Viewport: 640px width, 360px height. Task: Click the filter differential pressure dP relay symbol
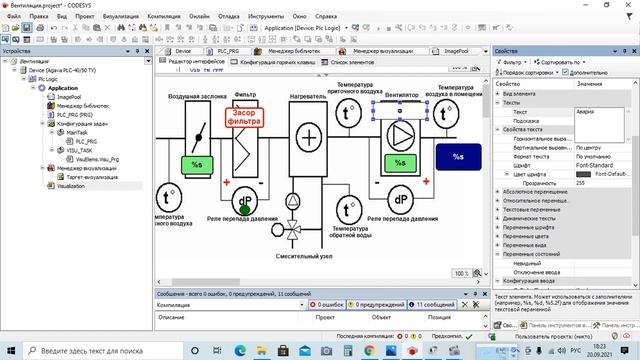(x=244, y=200)
